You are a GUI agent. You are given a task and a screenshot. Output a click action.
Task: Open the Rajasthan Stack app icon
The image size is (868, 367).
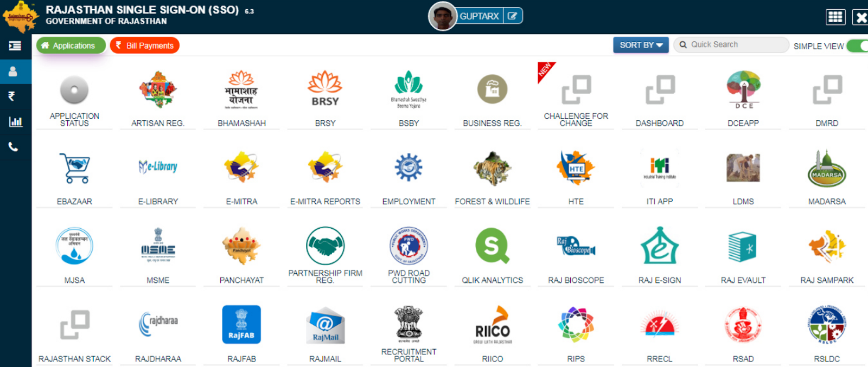click(74, 325)
